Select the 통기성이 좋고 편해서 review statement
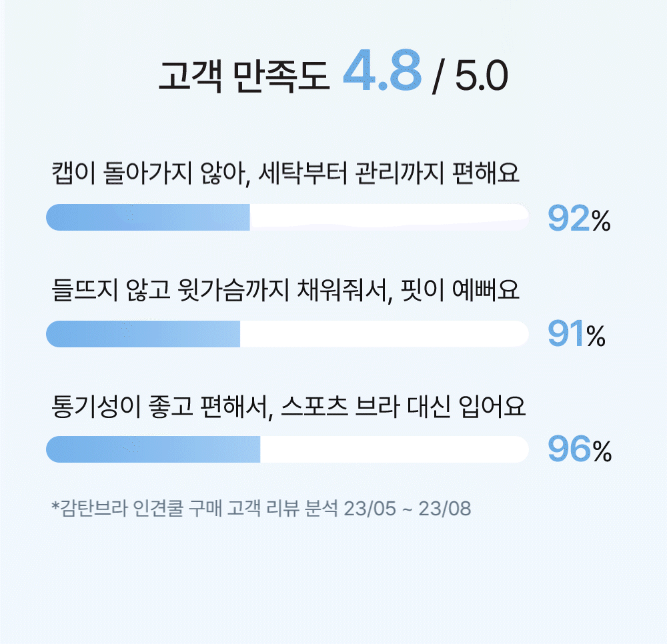 (288, 407)
